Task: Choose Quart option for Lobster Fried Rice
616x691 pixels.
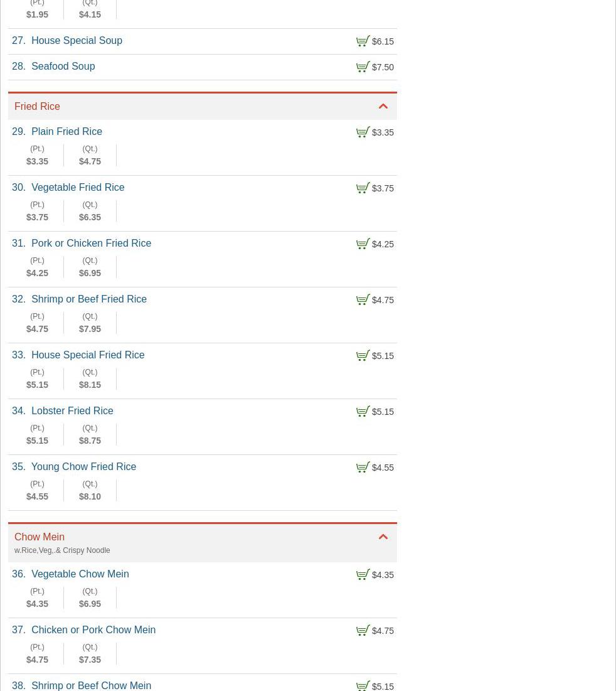Action: point(90,435)
